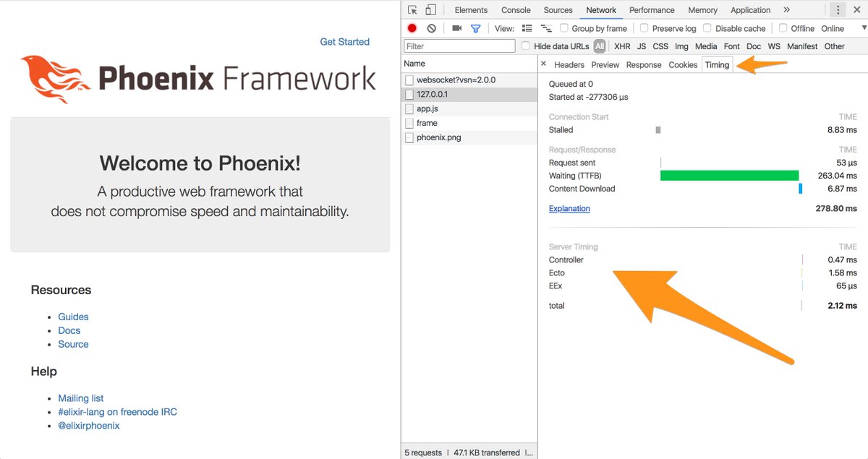
Task: Filter requests by Font
Action: [732, 46]
